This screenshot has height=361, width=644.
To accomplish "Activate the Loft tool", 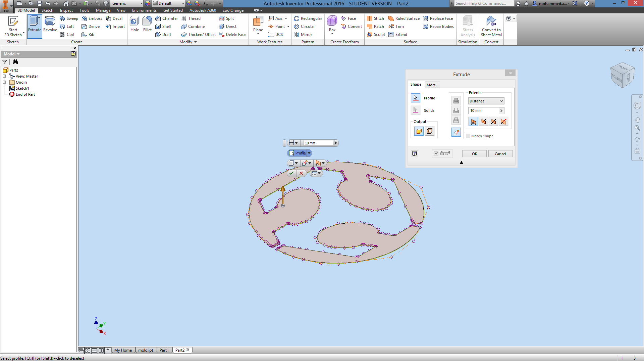I will coord(67,27).
